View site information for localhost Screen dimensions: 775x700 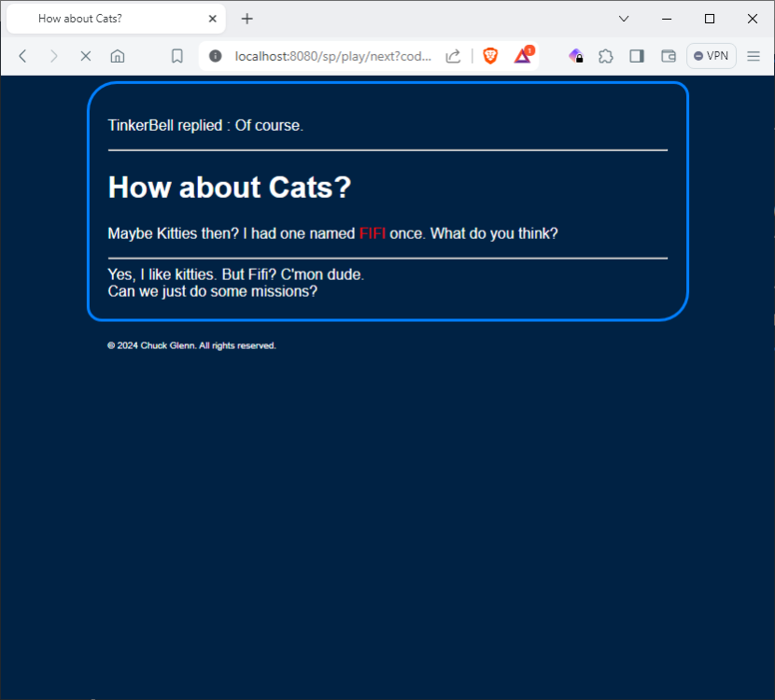pos(216,56)
